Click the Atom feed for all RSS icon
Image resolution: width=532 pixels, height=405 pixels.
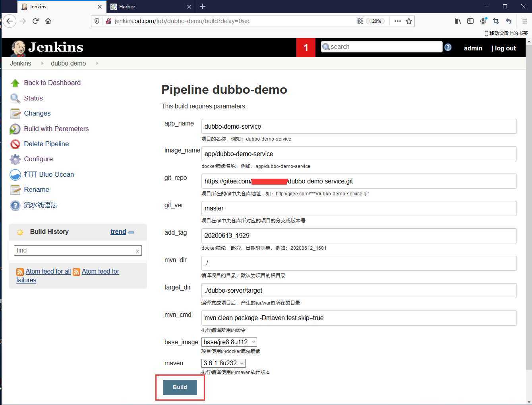click(x=20, y=272)
